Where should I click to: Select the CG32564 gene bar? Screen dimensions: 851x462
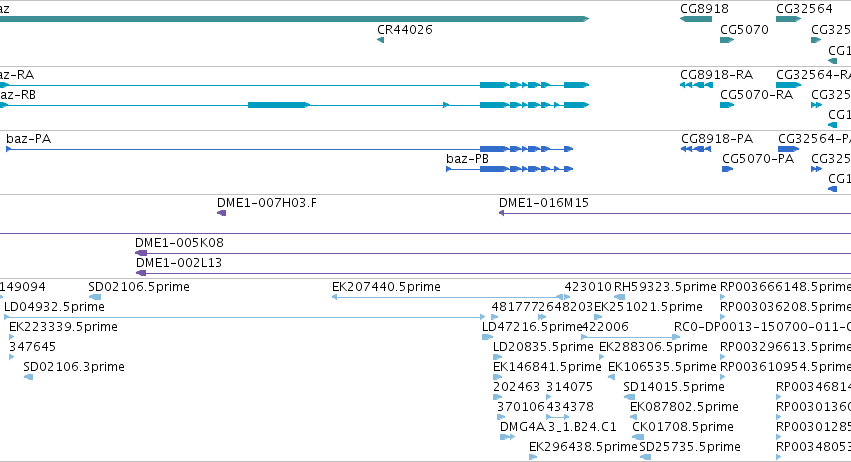[789, 19]
